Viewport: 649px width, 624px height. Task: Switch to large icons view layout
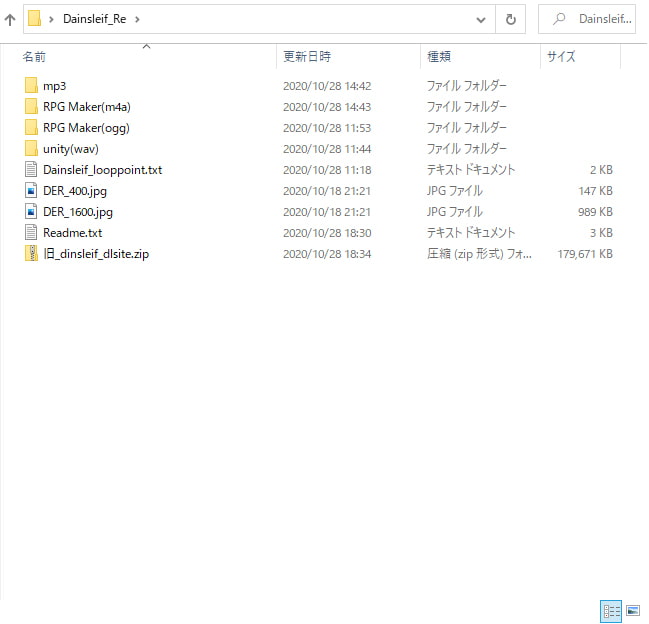(632, 610)
